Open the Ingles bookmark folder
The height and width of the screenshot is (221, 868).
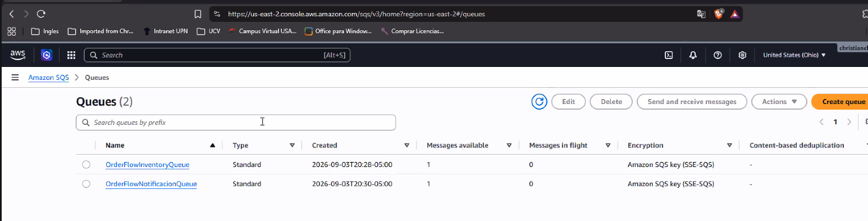(45, 31)
